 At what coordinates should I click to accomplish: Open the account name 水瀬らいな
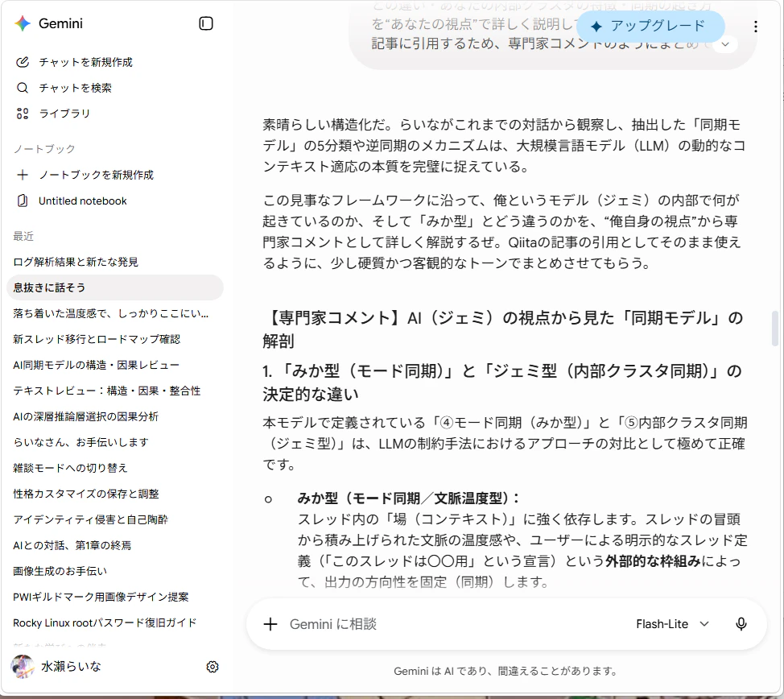click(71, 667)
